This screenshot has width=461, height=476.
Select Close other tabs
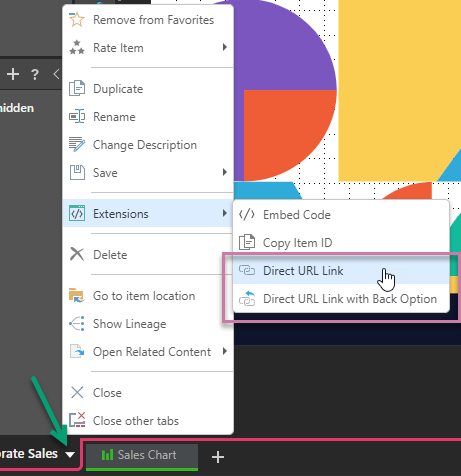click(x=148, y=421)
